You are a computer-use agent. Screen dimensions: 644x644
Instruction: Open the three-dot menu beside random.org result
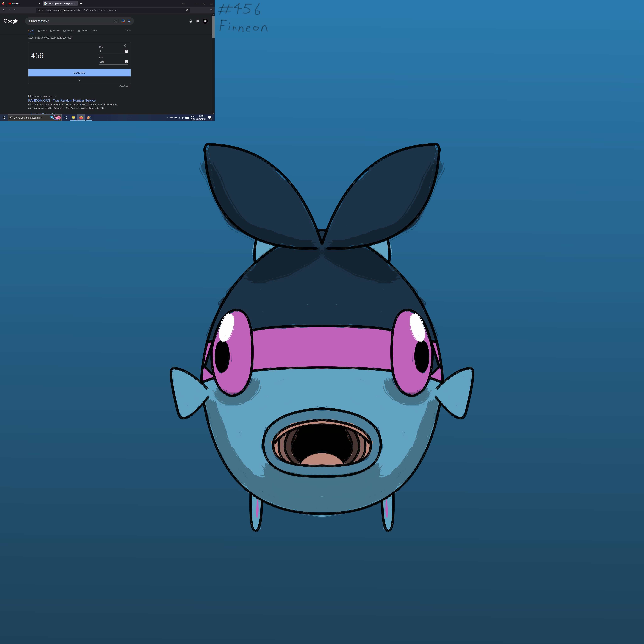tap(55, 96)
